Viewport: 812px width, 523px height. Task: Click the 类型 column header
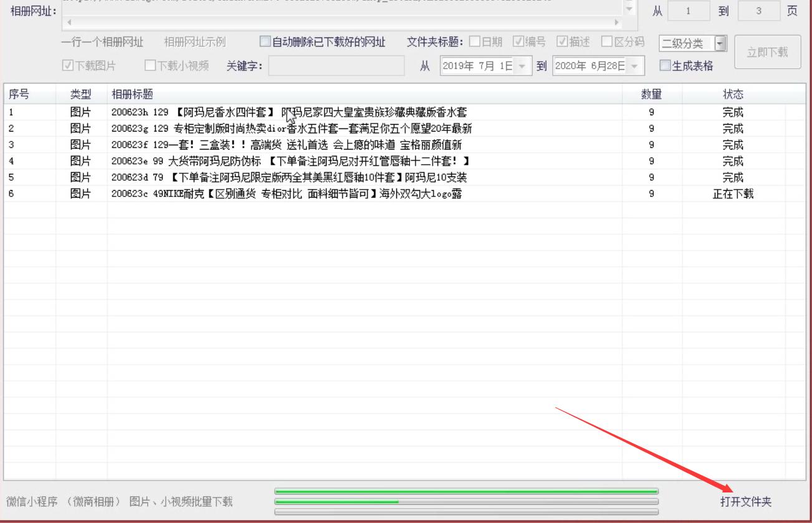82,95
